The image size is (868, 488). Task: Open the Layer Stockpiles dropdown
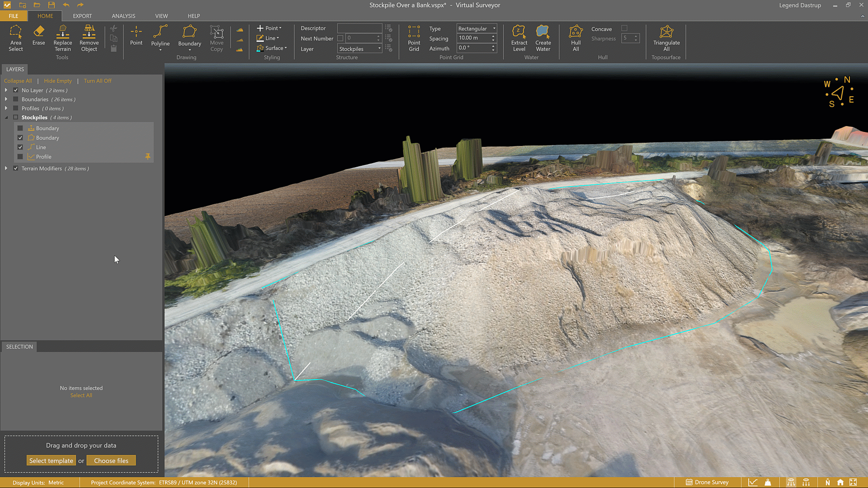(360, 49)
